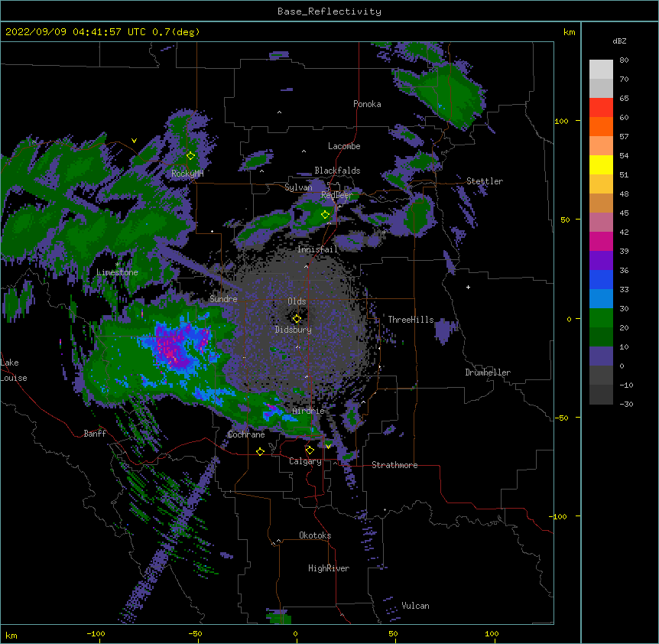Select the radar site diamond above Didsbury

click(297, 319)
